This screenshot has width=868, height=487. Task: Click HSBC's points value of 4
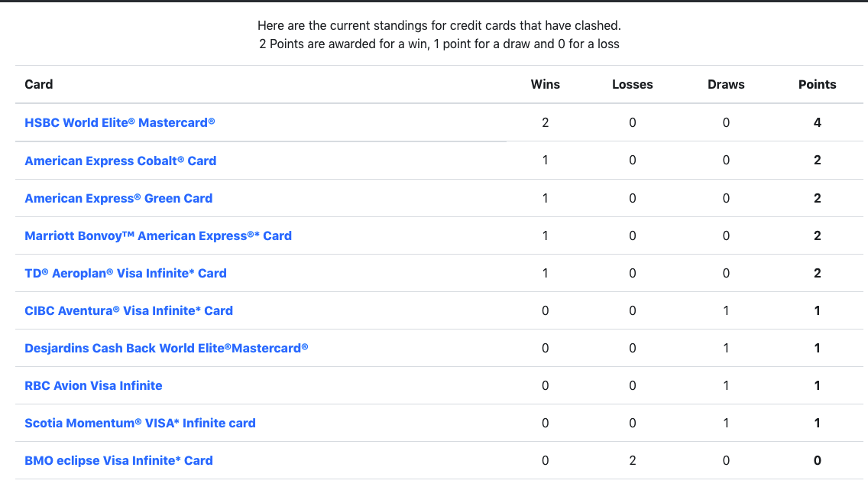pos(817,122)
